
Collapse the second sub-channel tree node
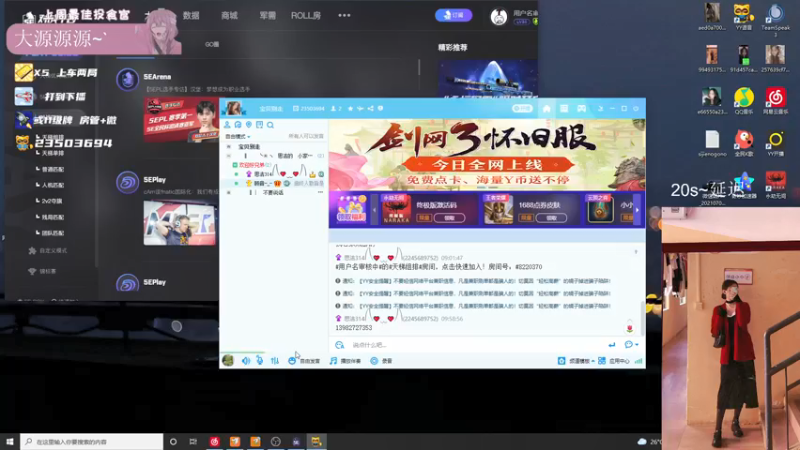tap(229, 156)
